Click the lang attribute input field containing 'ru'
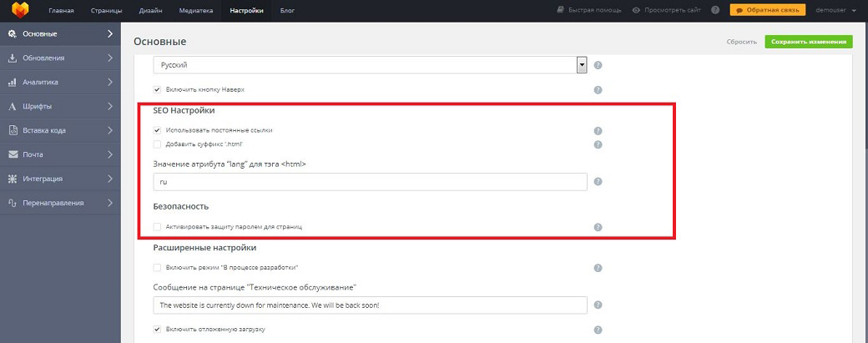The height and width of the screenshot is (343, 868). click(371, 182)
